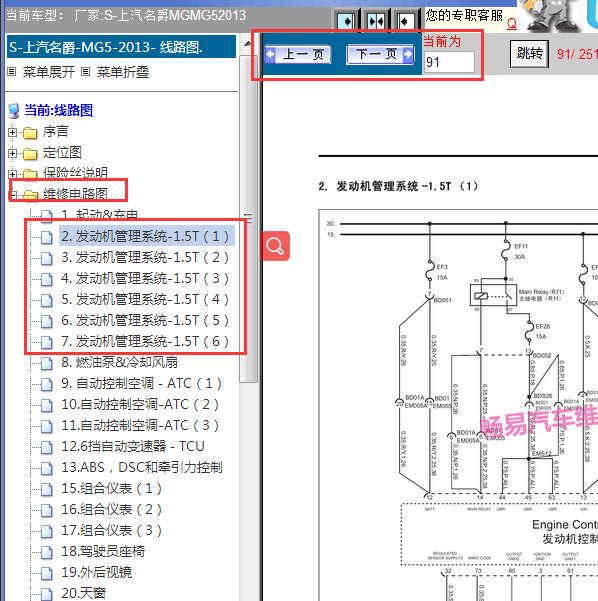Open 9. 自动控制空调 - ATC (1)

[141, 383]
